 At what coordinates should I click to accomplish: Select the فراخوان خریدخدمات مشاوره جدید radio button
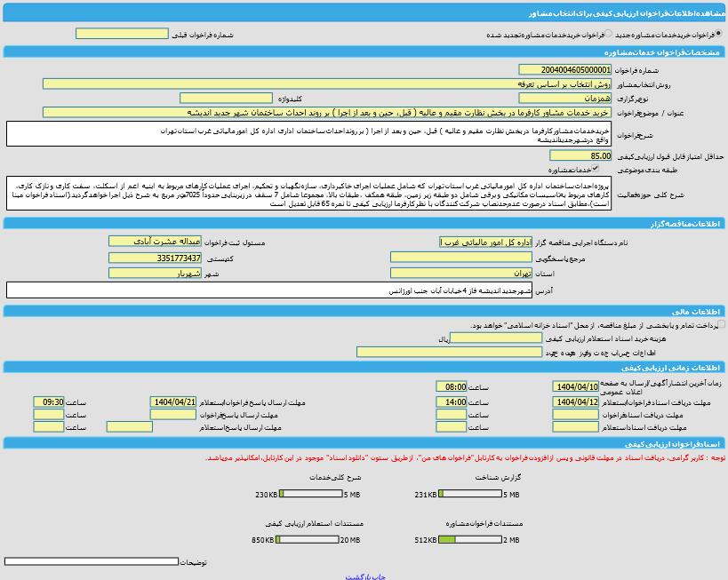point(719,34)
